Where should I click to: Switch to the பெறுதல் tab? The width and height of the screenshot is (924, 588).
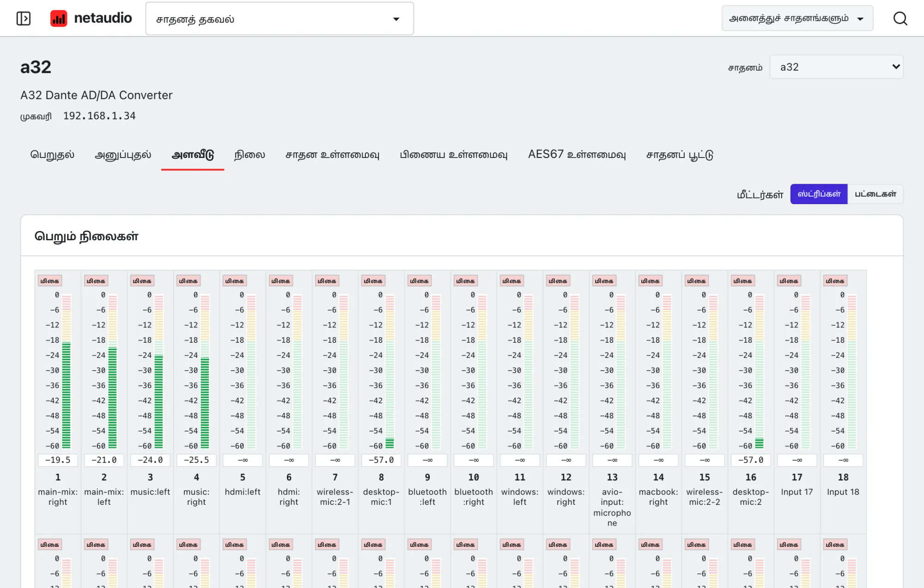52,155
